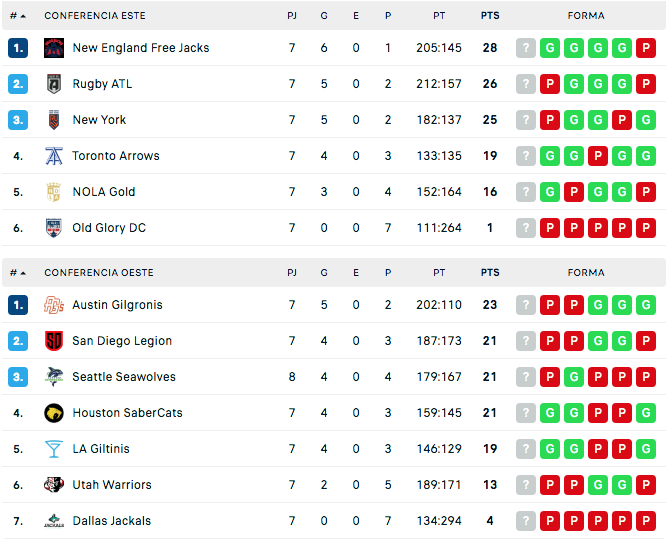Click the New York team name
This screenshot has height=539, width=668.
click(99, 120)
